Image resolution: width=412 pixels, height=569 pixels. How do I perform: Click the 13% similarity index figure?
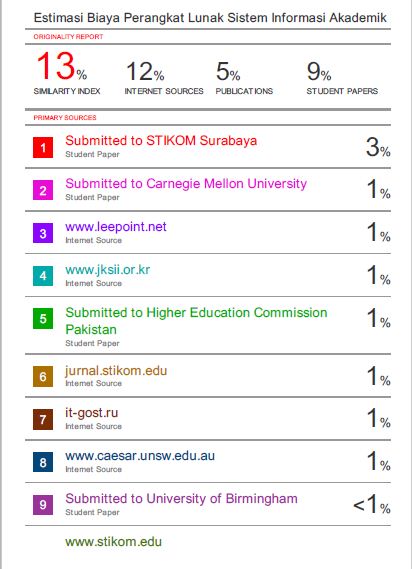(62, 66)
